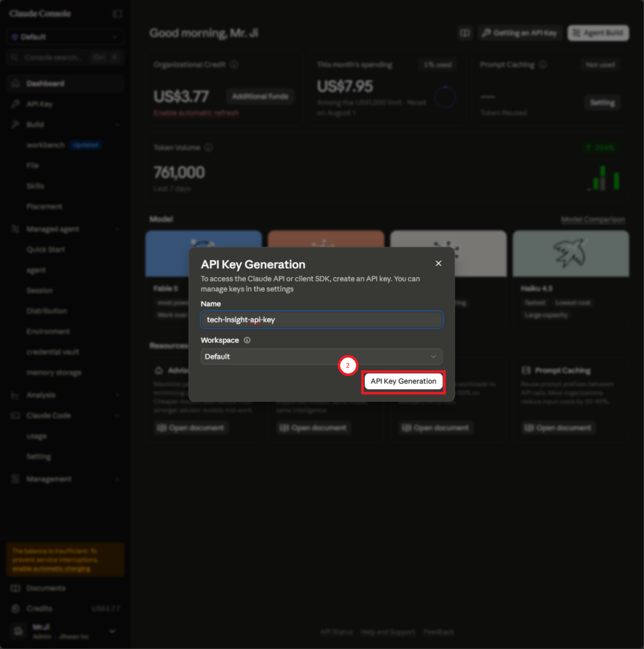Close the API Key Generation dialog

coord(438,263)
